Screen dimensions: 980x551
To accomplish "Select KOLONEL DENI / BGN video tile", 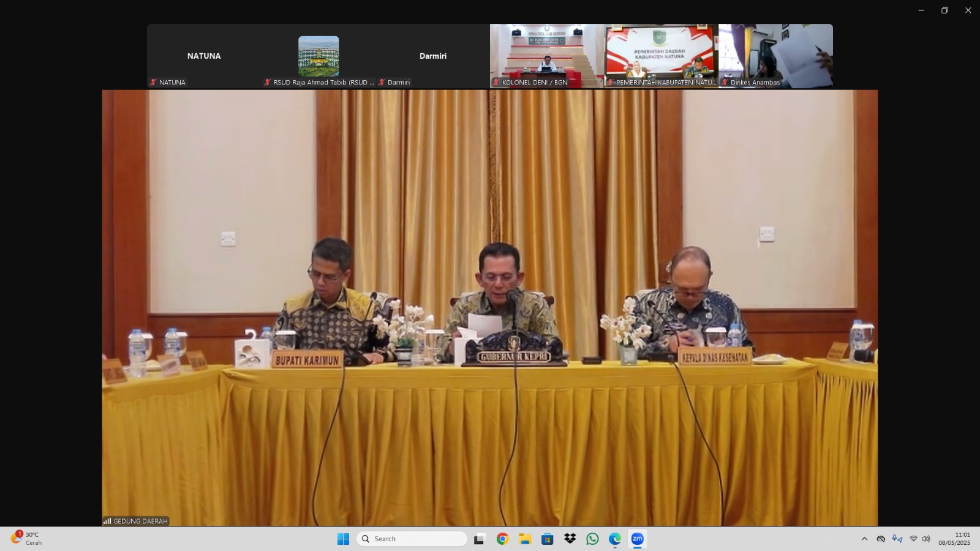I will [x=547, y=56].
